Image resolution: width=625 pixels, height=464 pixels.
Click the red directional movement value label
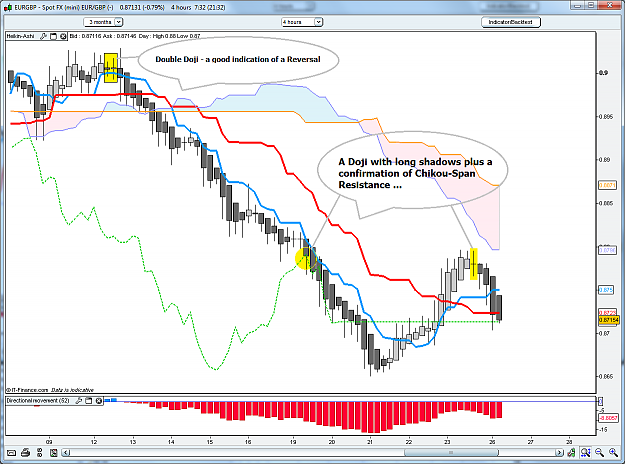(609, 418)
